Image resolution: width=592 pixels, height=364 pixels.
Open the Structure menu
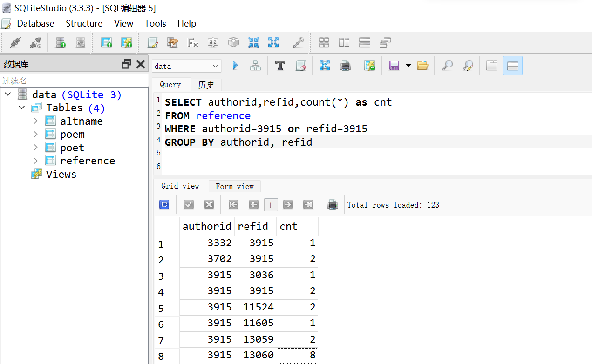[x=84, y=23]
